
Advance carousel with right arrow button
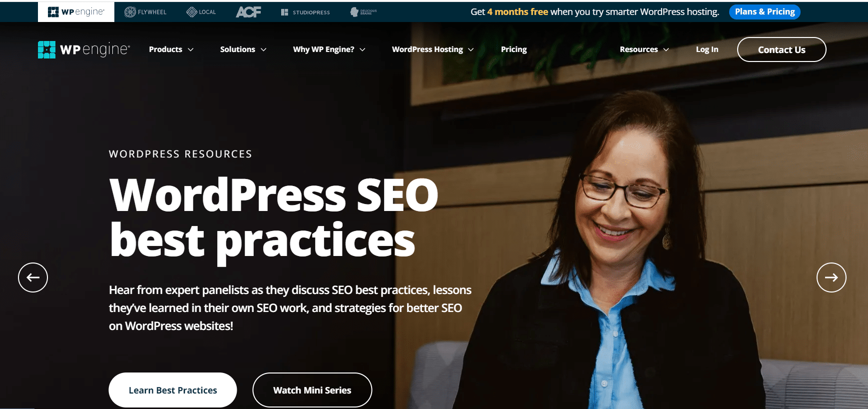[x=831, y=277]
